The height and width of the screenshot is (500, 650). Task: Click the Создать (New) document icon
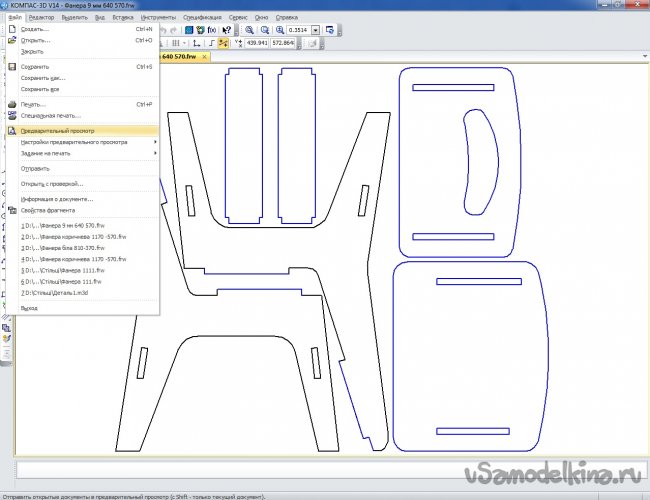[x=12, y=29]
